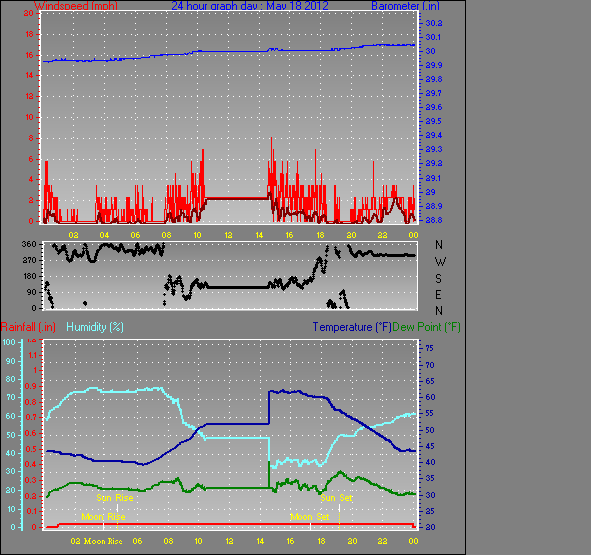Viewport: 591px width, 555px height.
Task: Click the 14 hour label on bottom time axis
Action: click(260, 541)
